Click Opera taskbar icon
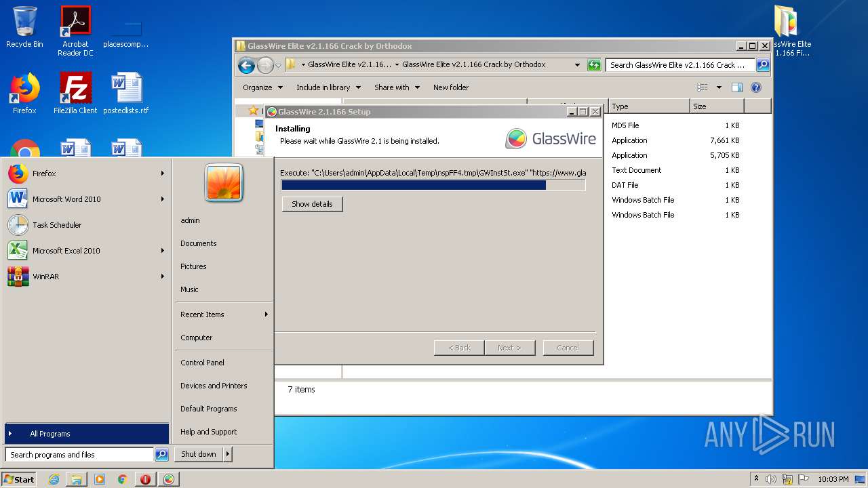Screen dimensions: 868x488 pyautogui.click(x=145, y=479)
